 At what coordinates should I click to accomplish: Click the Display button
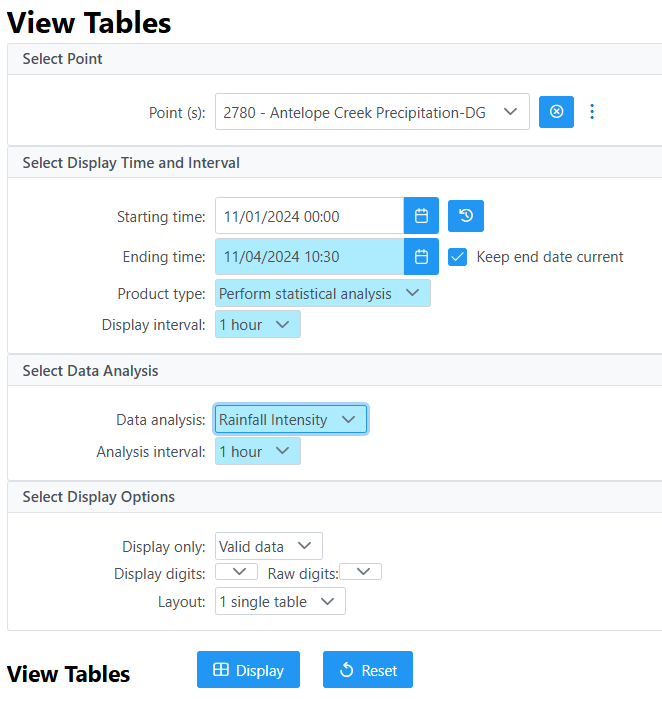point(248,670)
